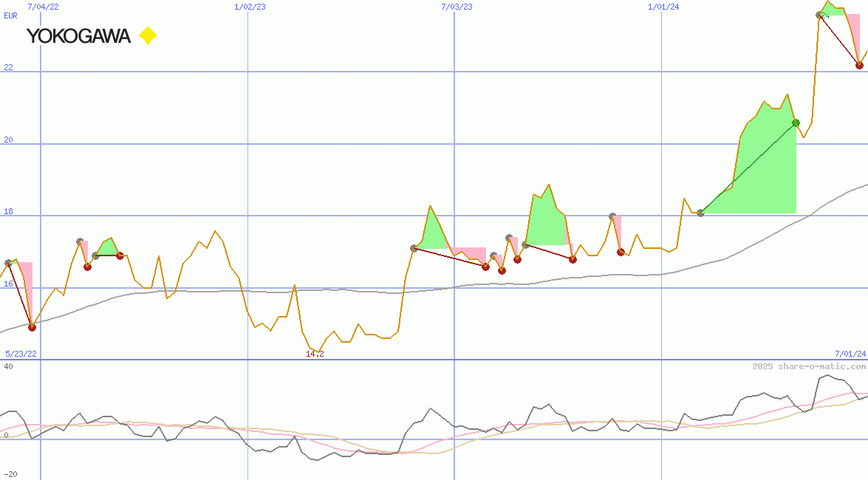Image resolution: width=868 pixels, height=480 pixels.
Task: Select the EUR currency label
Action: coord(10,16)
